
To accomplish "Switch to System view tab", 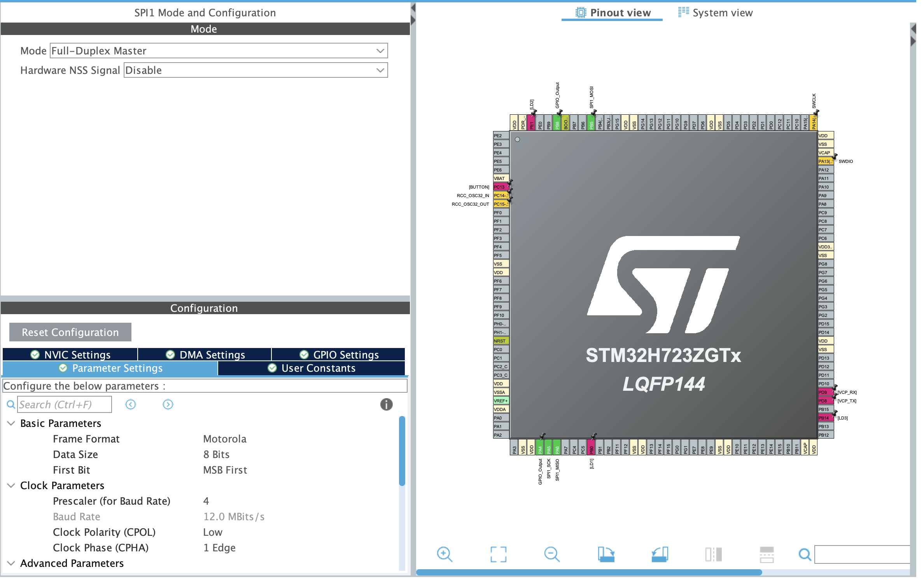I will coord(715,13).
